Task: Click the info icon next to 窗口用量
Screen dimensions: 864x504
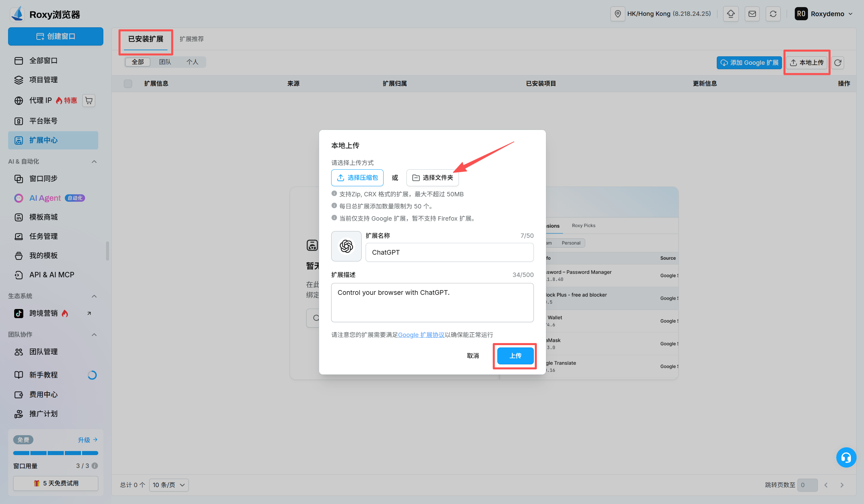Action: [95, 466]
